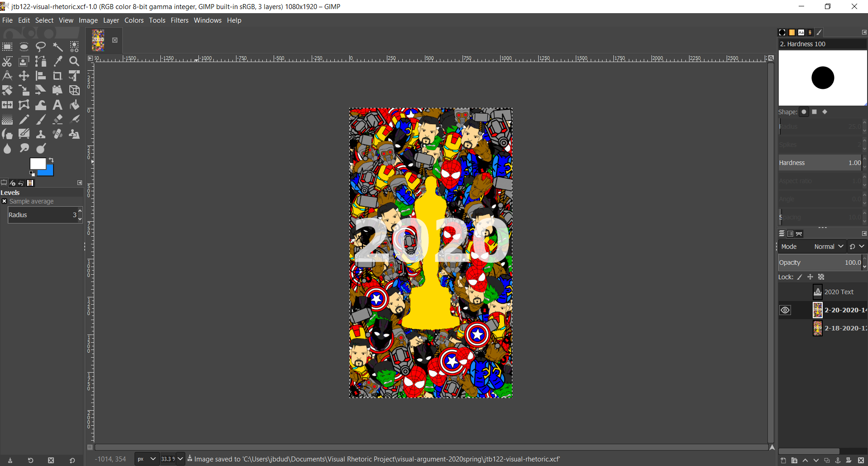The image size is (868, 466).
Task: Click the blue background color swatch
Action: [49, 171]
